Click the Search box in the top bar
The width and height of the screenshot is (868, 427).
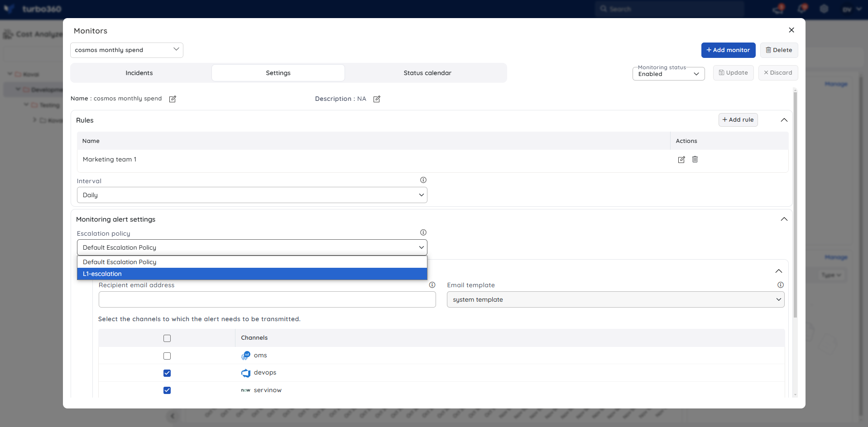click(x=670, y=9)
